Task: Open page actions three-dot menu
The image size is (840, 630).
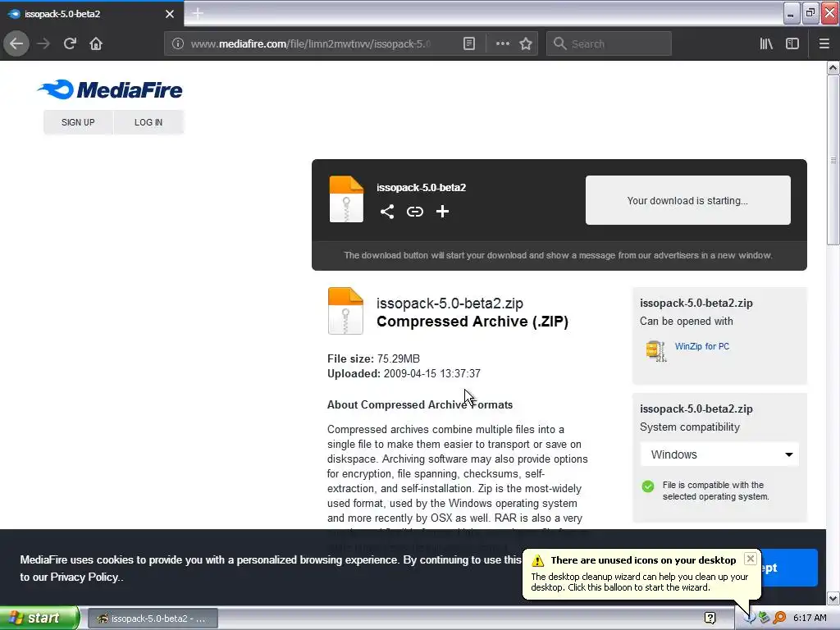Action: (503, 43)
